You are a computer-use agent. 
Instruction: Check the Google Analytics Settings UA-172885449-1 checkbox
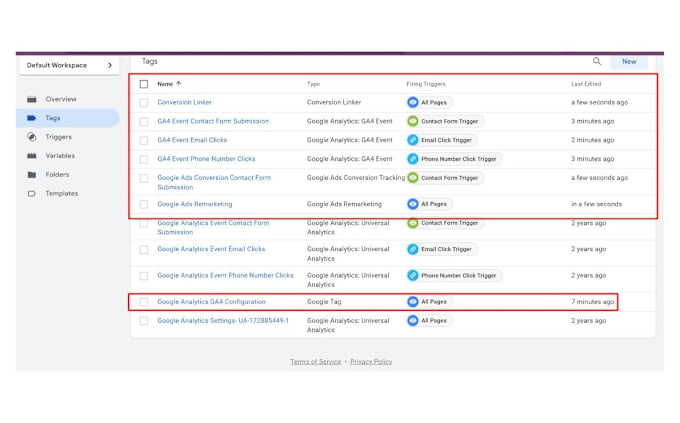point(144,321)
